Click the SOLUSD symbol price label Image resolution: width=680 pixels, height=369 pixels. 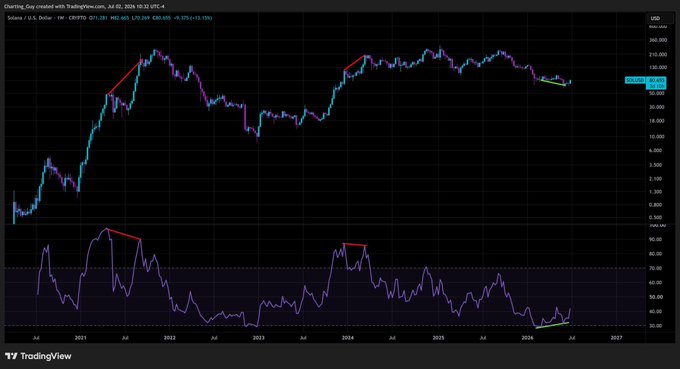click(x=634, y=80)
